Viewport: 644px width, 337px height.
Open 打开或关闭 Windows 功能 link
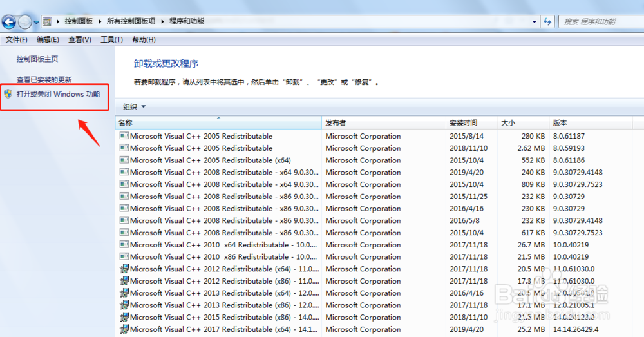[59, 94]
